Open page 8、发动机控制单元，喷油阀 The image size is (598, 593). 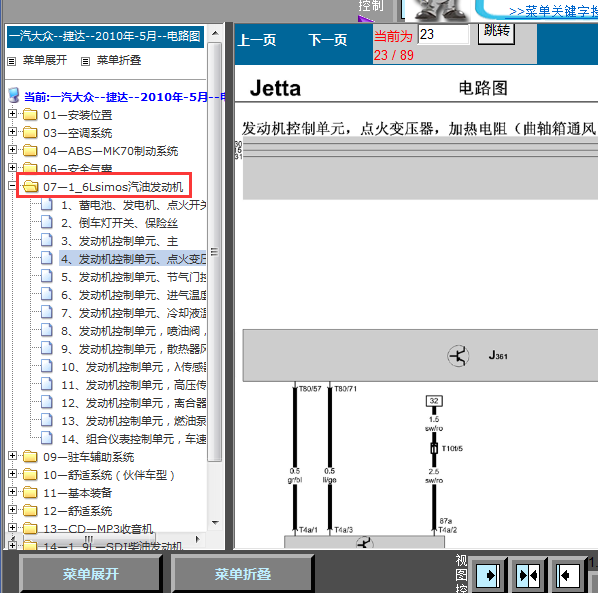click(133, 331)
